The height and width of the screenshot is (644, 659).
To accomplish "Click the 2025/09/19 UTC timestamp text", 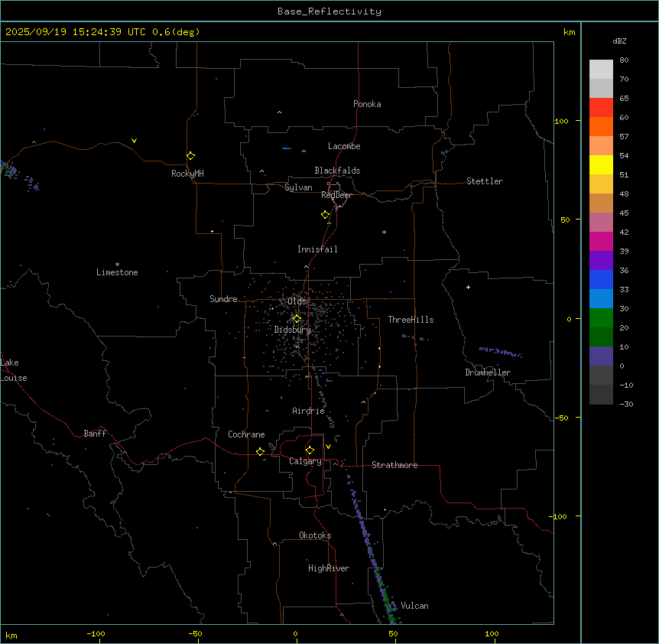I will (x=102, y=32).
